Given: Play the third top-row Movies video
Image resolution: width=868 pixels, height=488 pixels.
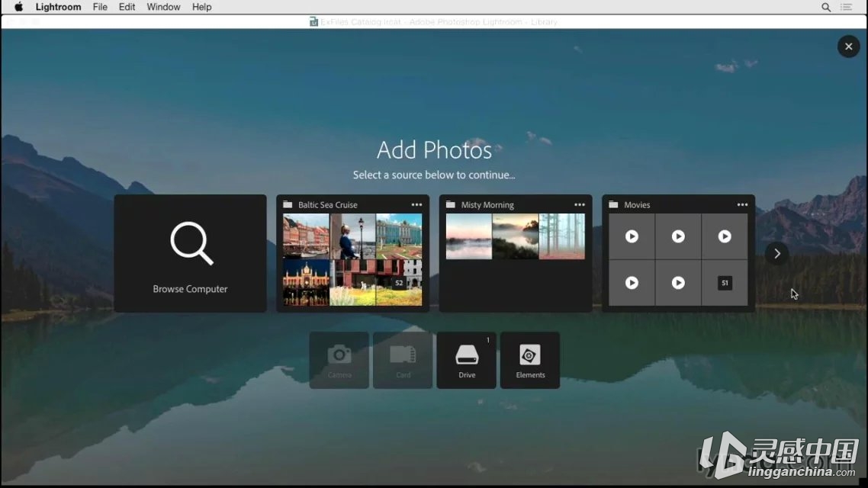Looking at the screenshot, I should pos(725,237).
